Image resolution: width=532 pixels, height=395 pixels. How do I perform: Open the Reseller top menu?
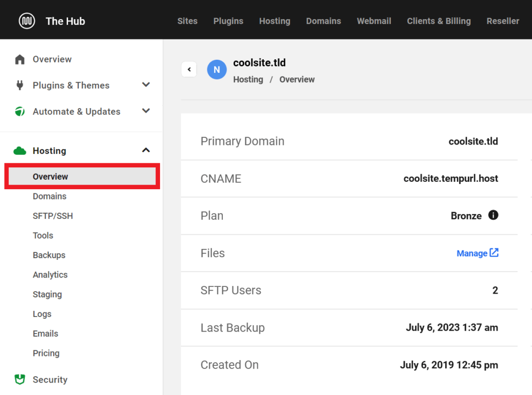click(503, 21)
